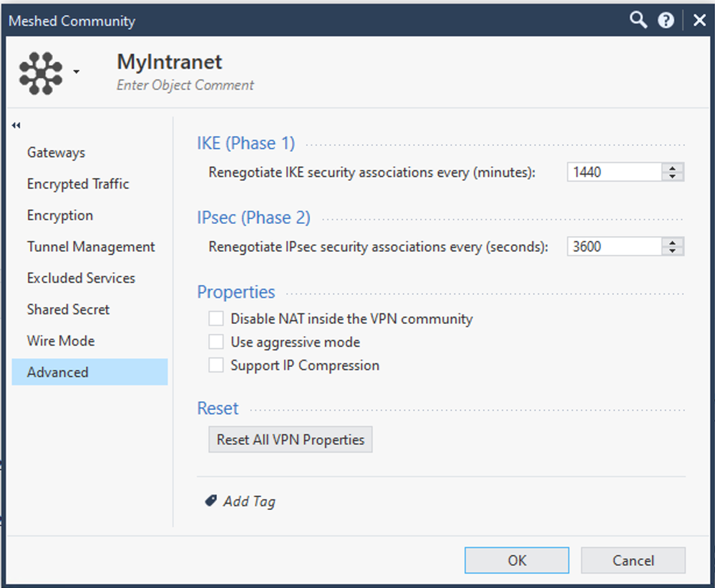Check Use aggressive mode
The width and height of the screenshot is (715, 588).
pos(215,341)
